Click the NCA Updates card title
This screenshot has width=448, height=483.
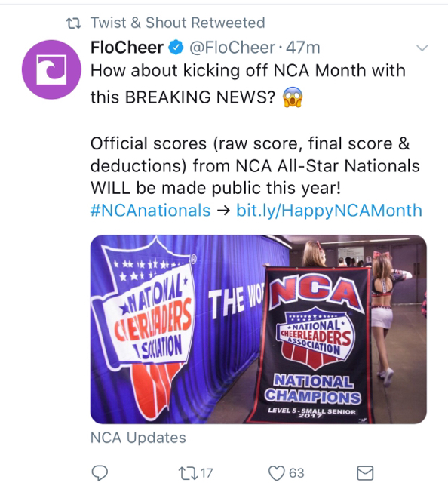point(138,438)
